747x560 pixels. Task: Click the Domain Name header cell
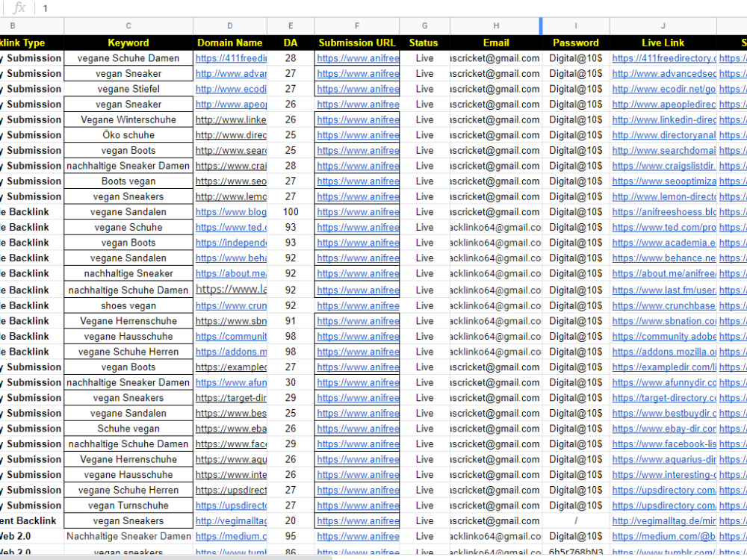point(230,43)
